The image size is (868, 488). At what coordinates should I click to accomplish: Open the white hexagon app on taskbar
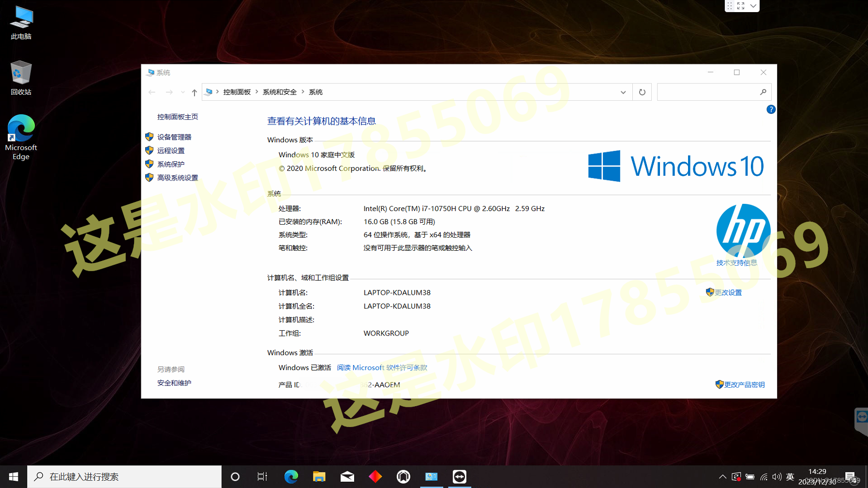[404, 477]
